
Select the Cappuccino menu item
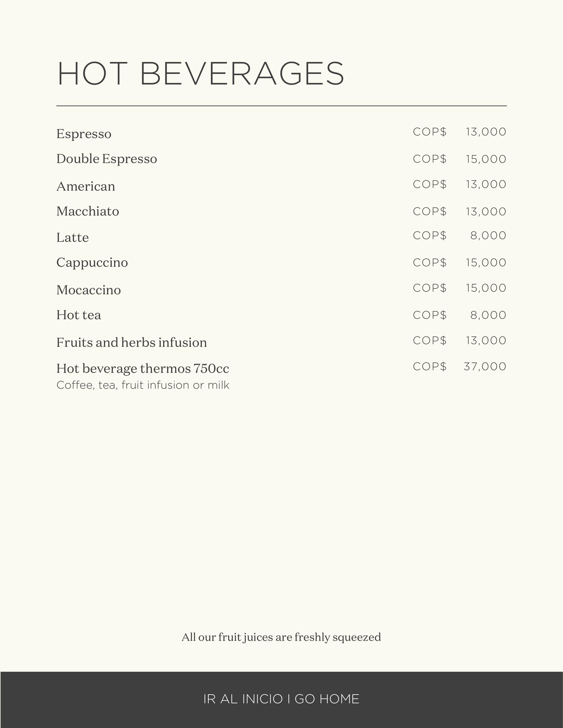92,263
